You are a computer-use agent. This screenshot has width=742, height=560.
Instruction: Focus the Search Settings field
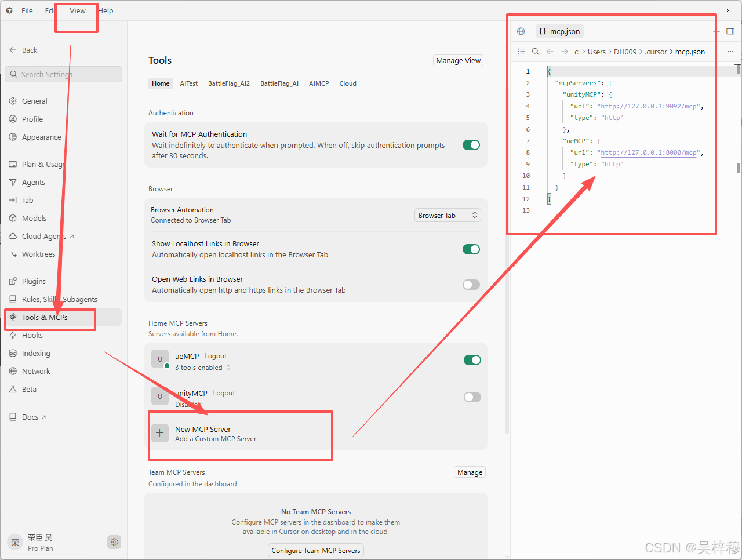coord(64,74)
